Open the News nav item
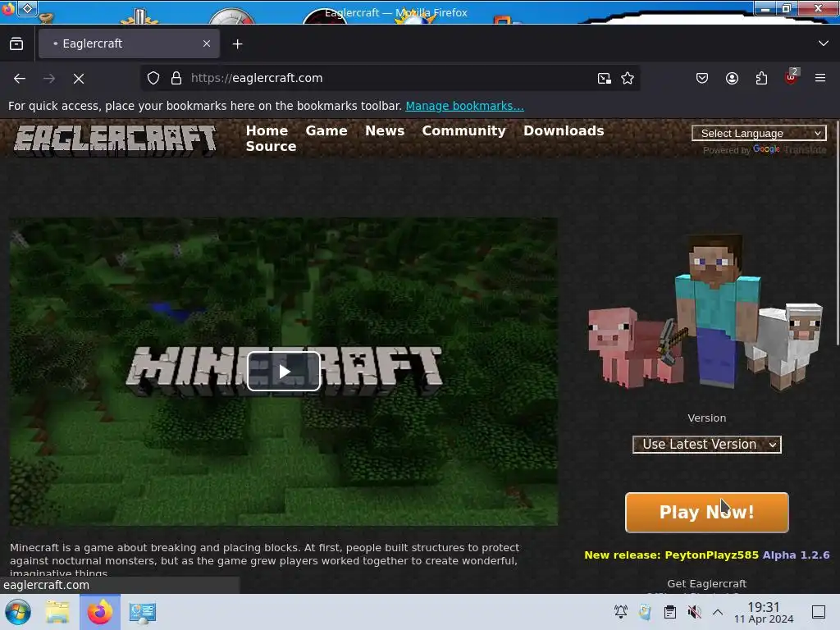The image size is (840, 630). coord(385,130)
